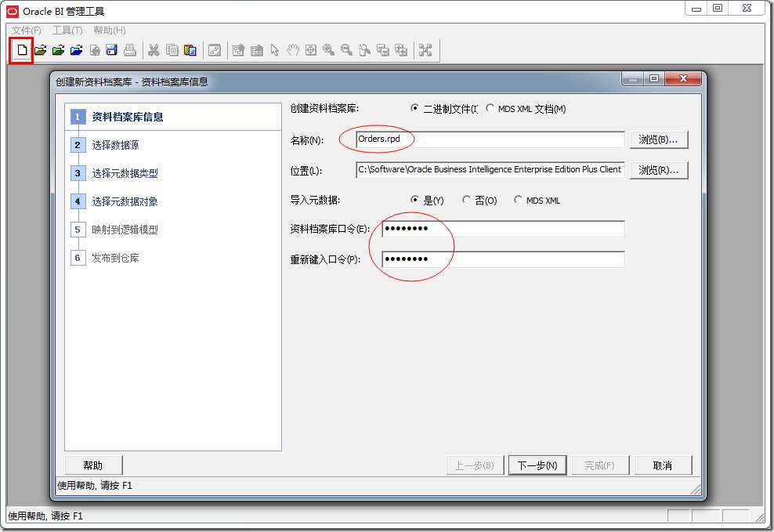
Task: Click the 取消 button
Action: 663,465
